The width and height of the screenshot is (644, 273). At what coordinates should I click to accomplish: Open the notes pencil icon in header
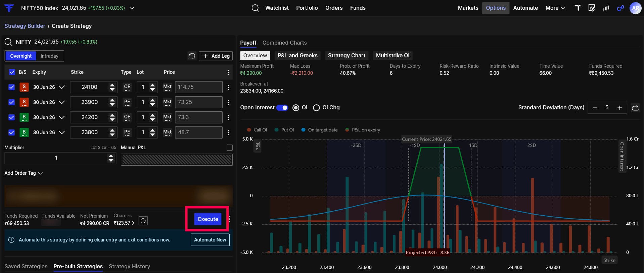(592, 8)
